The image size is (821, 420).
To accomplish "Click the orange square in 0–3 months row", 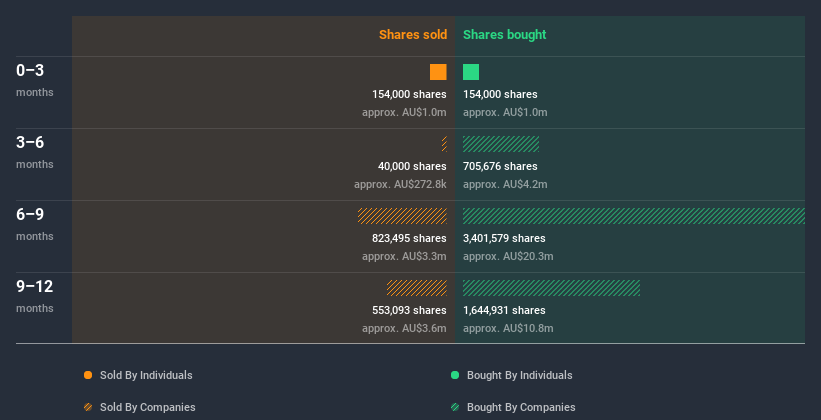I will pos(438,72).
